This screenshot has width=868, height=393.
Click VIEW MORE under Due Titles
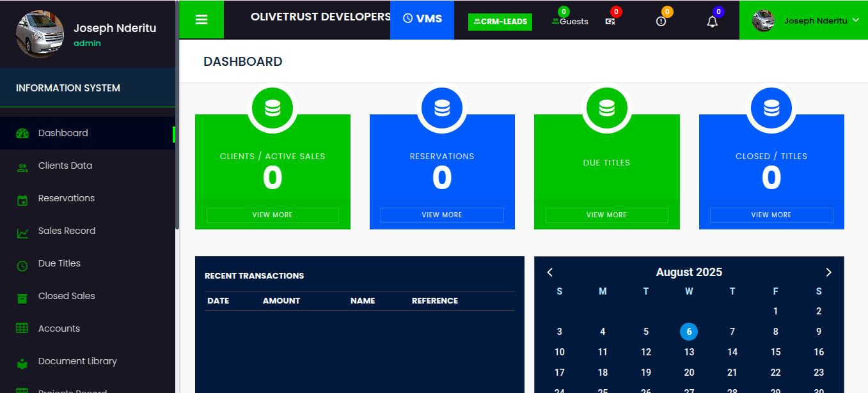point(606,215)
